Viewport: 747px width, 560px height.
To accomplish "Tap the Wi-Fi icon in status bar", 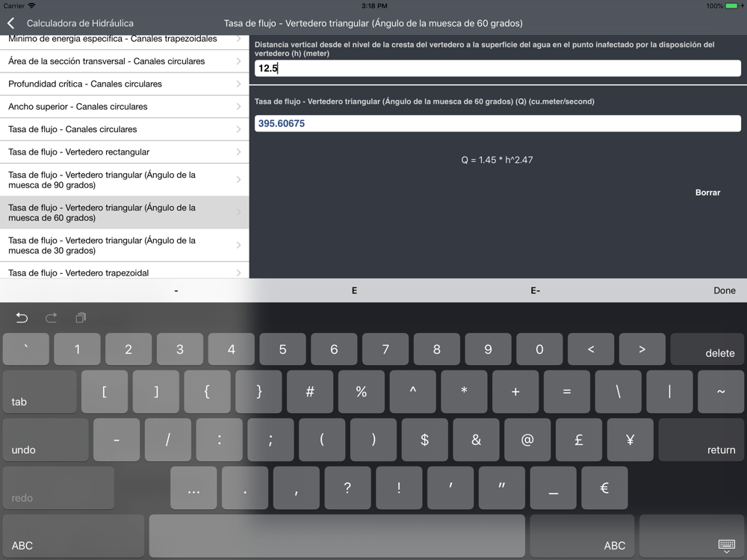I will click(x=31, y=6).
